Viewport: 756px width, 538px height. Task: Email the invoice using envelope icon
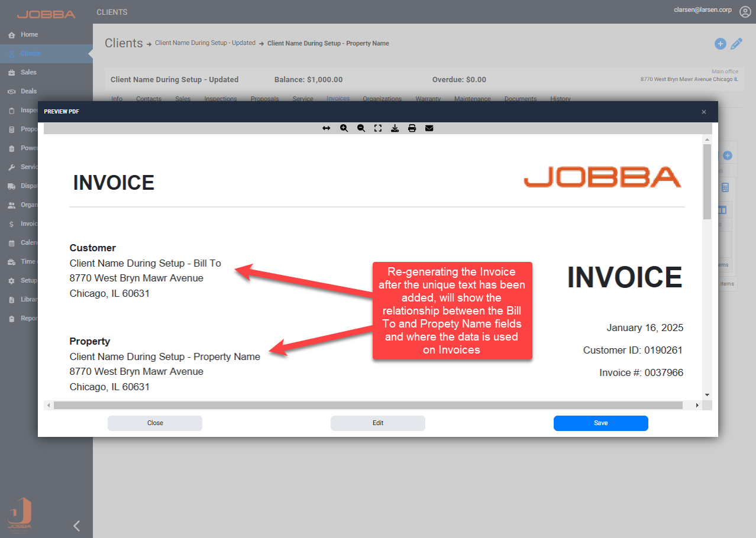pos(429,128)
